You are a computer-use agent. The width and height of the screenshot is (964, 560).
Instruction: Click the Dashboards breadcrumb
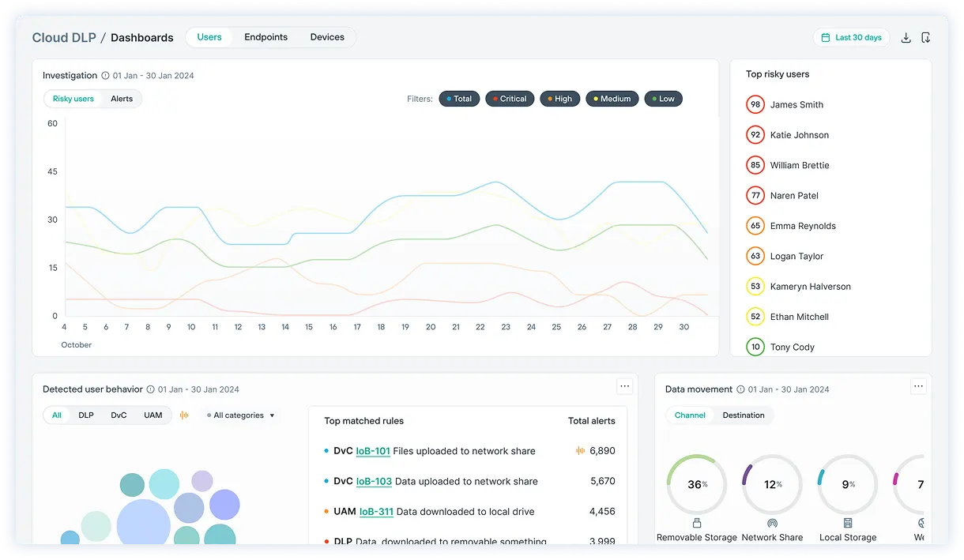(x=142, y=38)
